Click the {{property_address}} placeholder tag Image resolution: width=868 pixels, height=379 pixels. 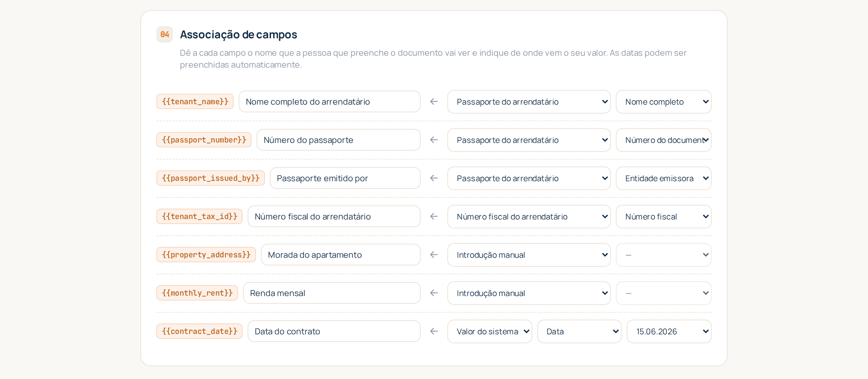pyautogui.click(x=206, y=255)
